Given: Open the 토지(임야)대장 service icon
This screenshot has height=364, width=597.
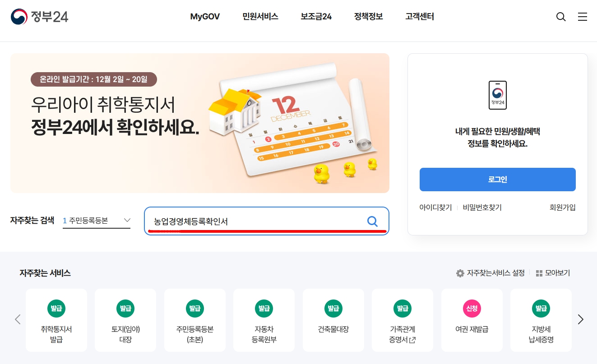Looking at the screenshot, I should [x=125, y=320].
